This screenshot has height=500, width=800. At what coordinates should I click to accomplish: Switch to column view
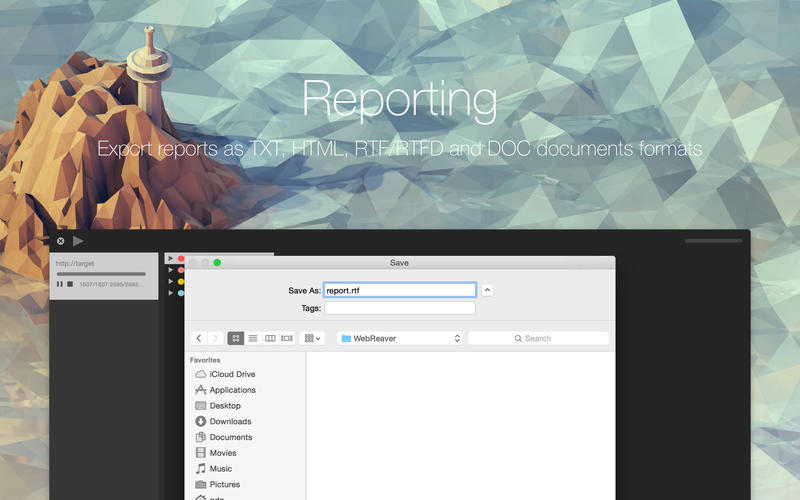point(270,338)
